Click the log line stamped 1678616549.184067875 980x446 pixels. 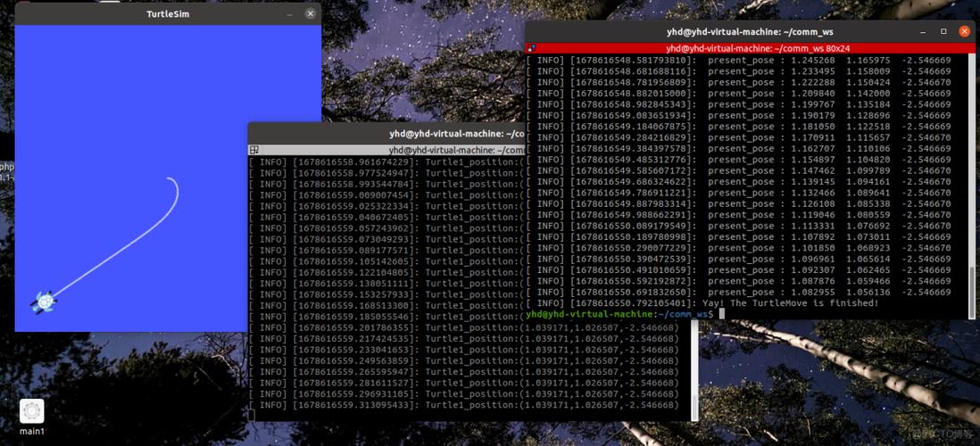pos(739,126)
